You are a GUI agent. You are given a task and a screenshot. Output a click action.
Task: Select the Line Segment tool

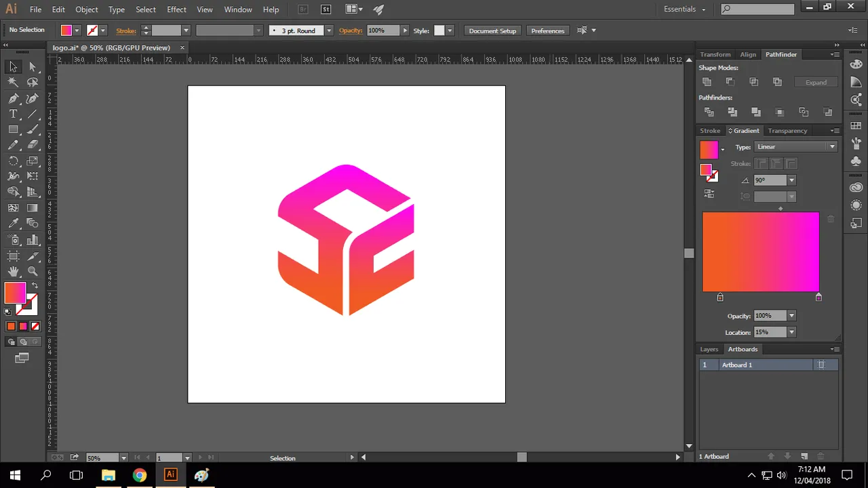click(x=33, y=114)
